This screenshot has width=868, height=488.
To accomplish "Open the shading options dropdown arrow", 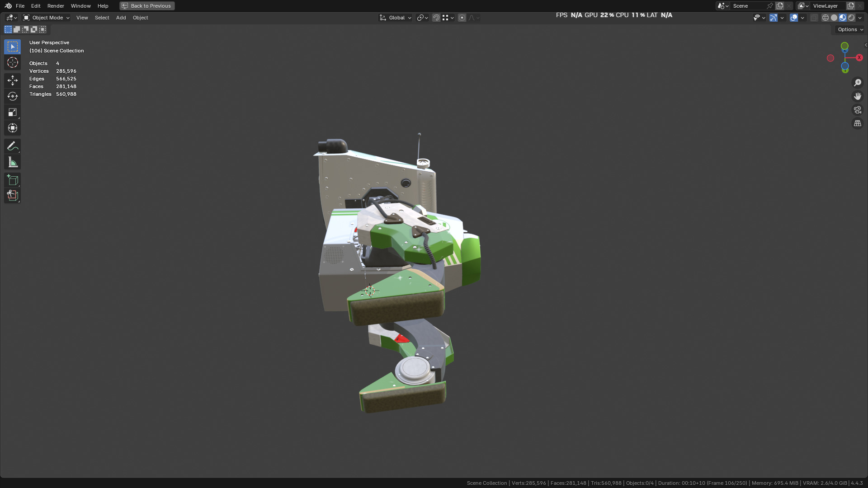I will (x=860, y=18).
